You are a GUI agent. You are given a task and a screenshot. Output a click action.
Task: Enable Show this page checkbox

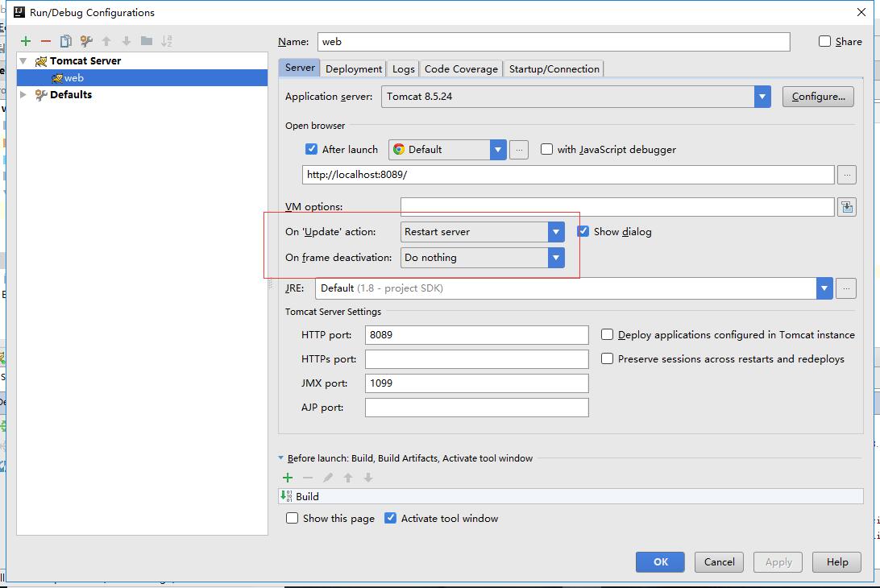point(292,518)
